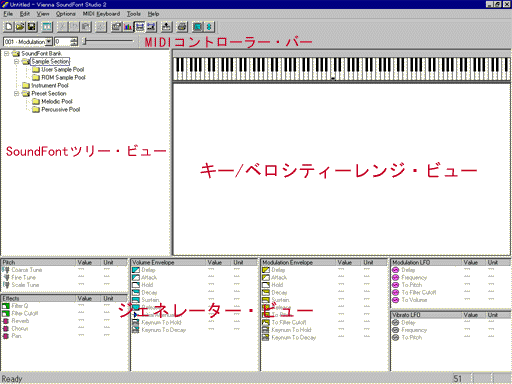512x384 pixels.
Task: Click the controller value spinner down arrow
Action: coord(74,44)
